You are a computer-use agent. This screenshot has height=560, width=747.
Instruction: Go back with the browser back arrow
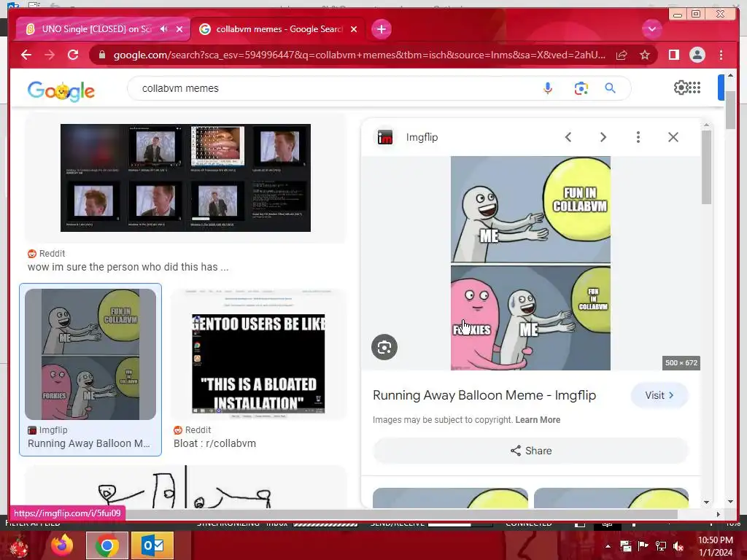coord(26,55)
